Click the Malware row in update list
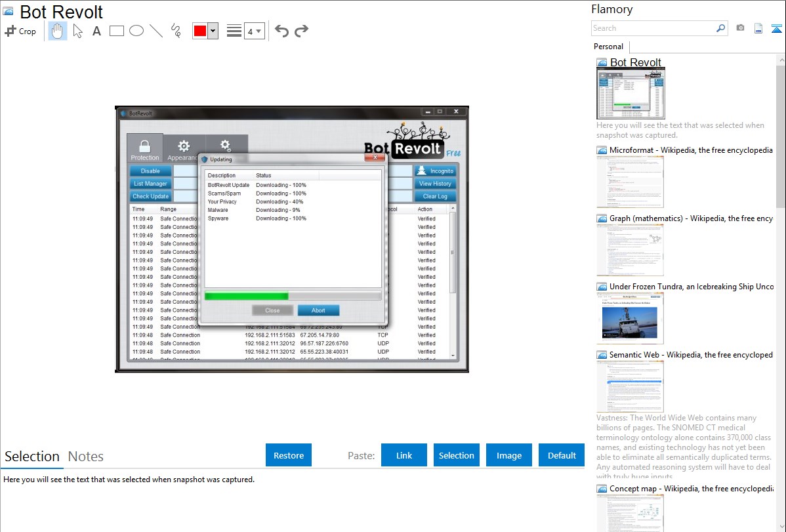The height and width of the screenshot is (532, 786). click(x=293, y=210)
